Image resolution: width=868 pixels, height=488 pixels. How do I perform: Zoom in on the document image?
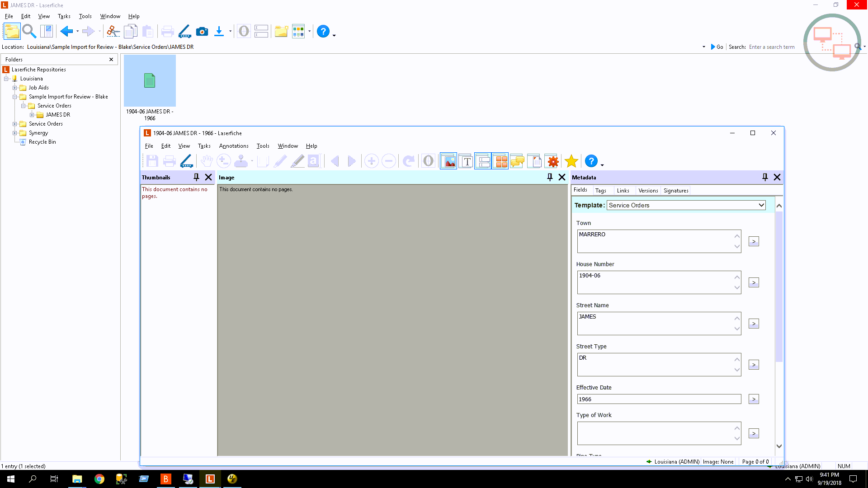coord(372,161)
